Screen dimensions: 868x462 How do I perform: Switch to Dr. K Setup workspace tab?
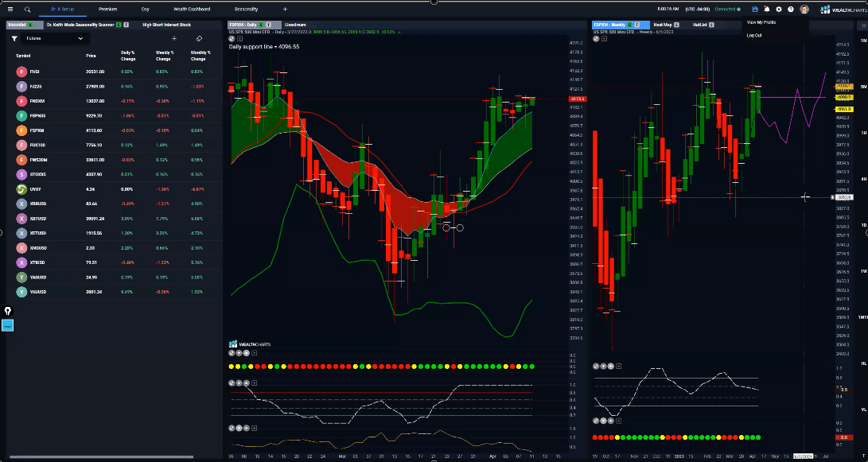62,10
